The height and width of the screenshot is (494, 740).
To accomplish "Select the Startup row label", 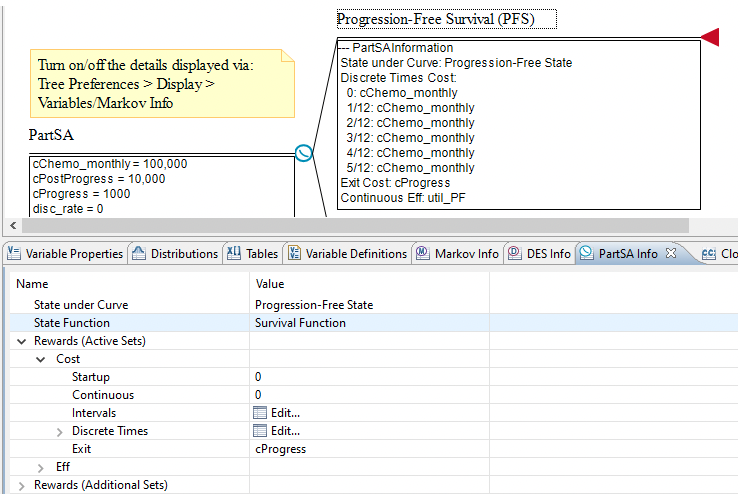I will point(91,377).
